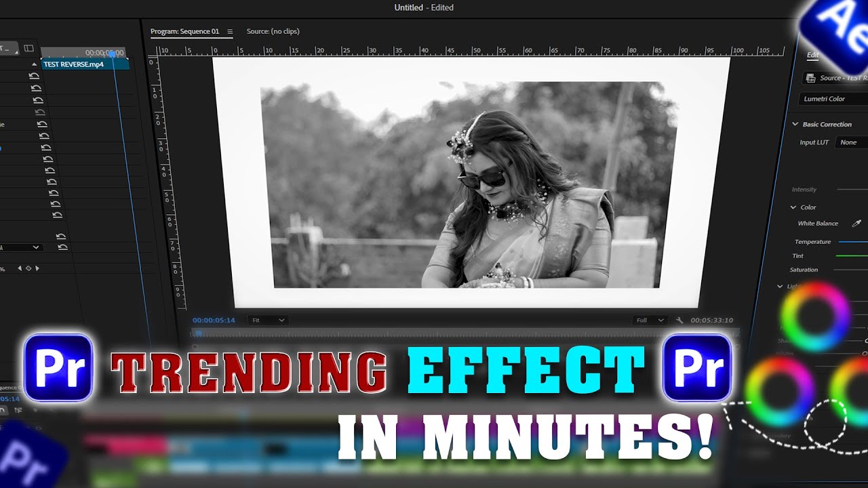This screenshot has height=488, width=868.
Task: Adjust the Temperature slider
Action: [853, 241]
